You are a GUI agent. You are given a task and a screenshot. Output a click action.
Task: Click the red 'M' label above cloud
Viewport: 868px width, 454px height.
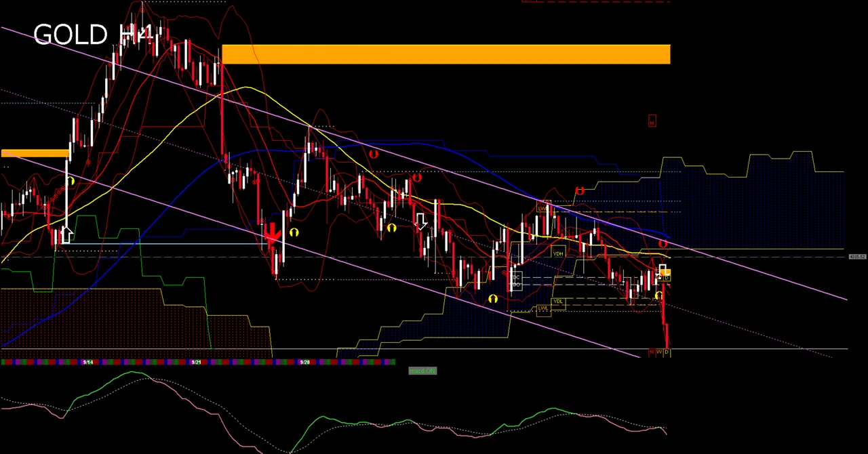tap(652, 122)
